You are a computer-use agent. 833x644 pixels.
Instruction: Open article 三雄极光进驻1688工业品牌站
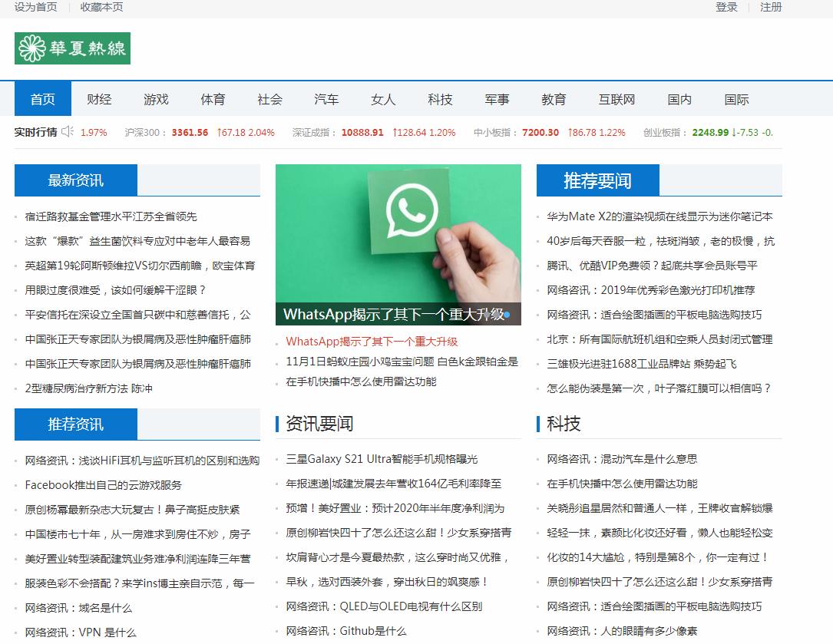coord(642,363)
